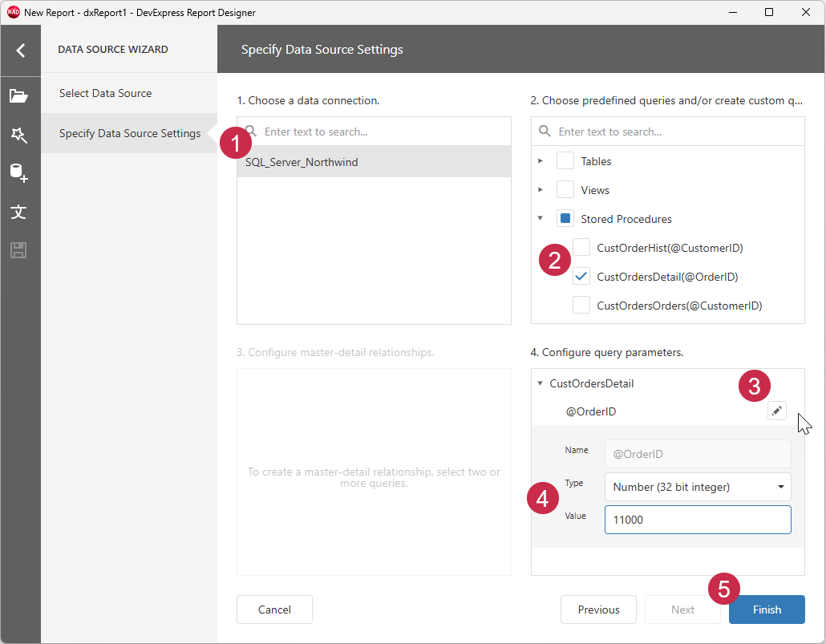Expand the Tables tree node
Image resolution: width=826 pixels, height=644 pixels.
coord(541,160)
